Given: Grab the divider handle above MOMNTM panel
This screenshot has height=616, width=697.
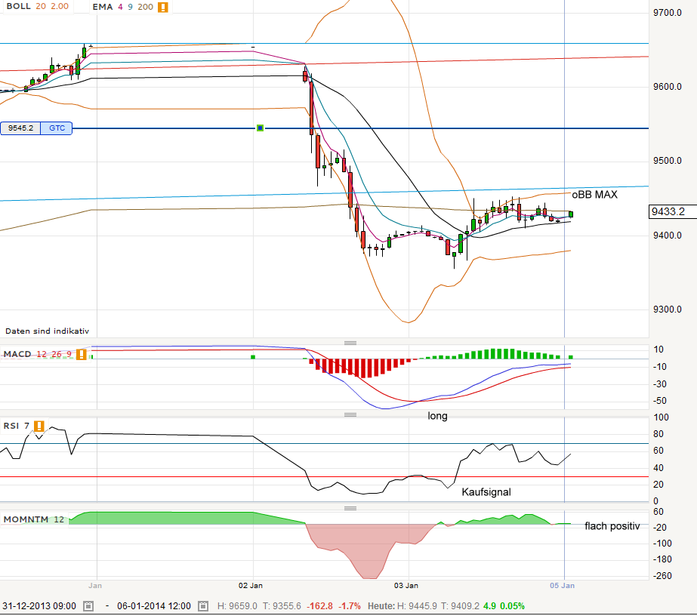Looking at the screenshot, I should (x=350, y=508).
